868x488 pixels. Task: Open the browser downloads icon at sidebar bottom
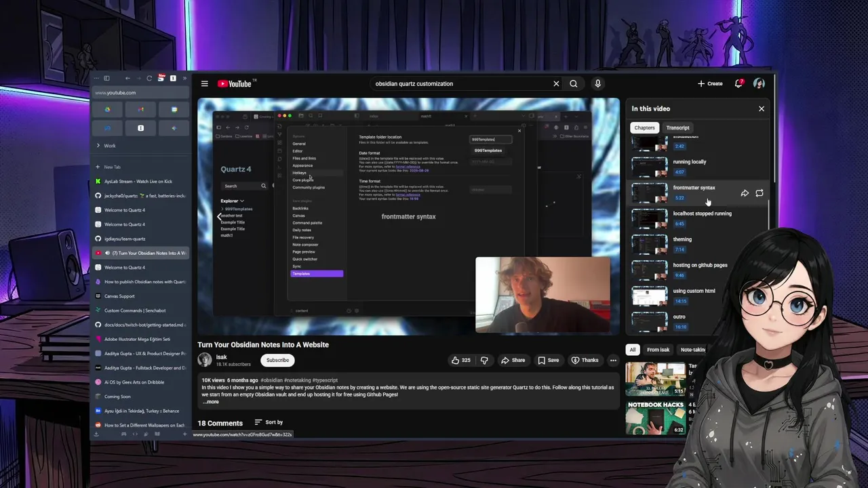pyautogui.click(x=96, y=434)
